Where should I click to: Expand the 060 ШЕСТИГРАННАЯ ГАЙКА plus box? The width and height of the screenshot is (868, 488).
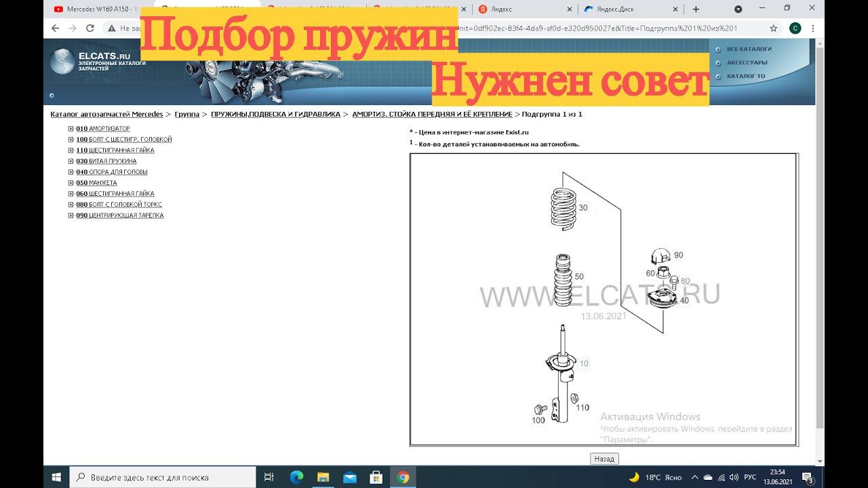(71, 194)
